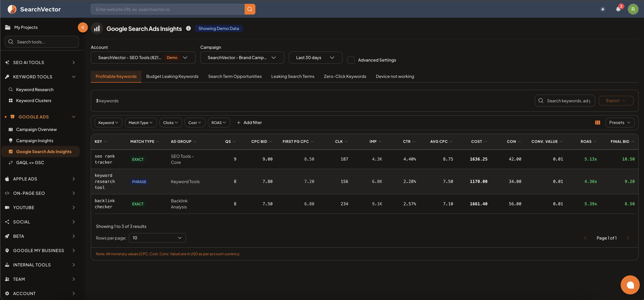The height and width of the screenshot is (300, 644).
Task: Click the 'seo rank tracker' keyword cell
Action: click(x=105, y=159)
